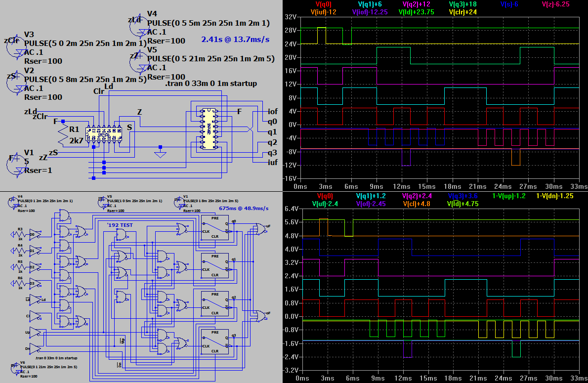Click the Dn input buffer symbol
The image size is (588, 383).
pyautogui.click(x=36, y=348)
